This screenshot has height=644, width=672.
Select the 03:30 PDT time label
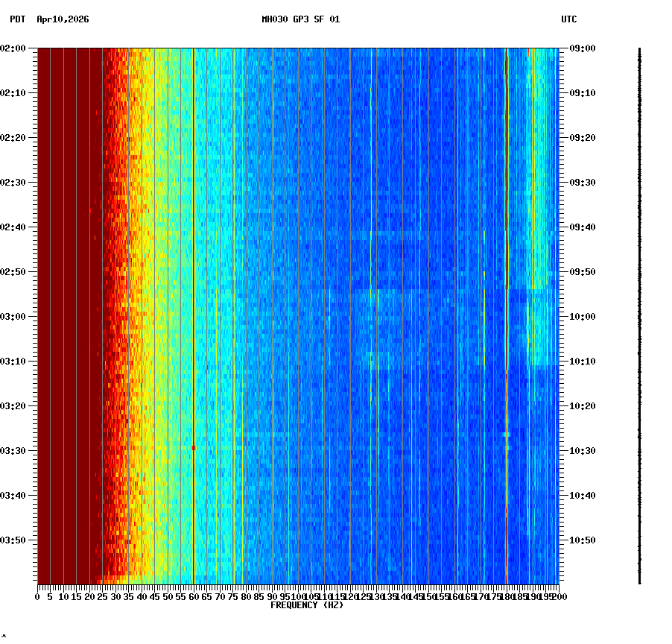[x=13, y=449]
